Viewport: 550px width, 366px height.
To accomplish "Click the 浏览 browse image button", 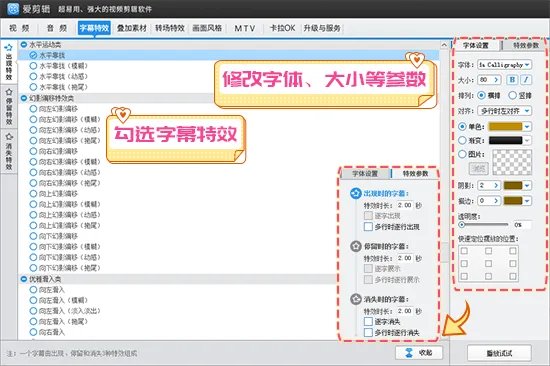I will point(478,168).
